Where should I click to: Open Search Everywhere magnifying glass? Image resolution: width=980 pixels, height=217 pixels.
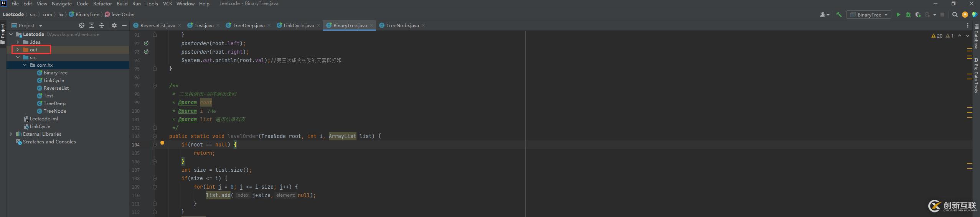[x=955, y=15]
